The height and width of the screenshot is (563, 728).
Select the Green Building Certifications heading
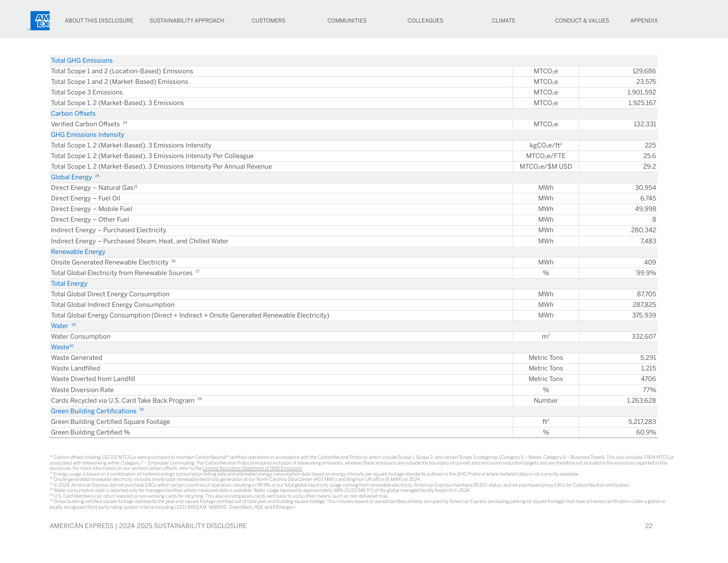(x=94, y=411)
